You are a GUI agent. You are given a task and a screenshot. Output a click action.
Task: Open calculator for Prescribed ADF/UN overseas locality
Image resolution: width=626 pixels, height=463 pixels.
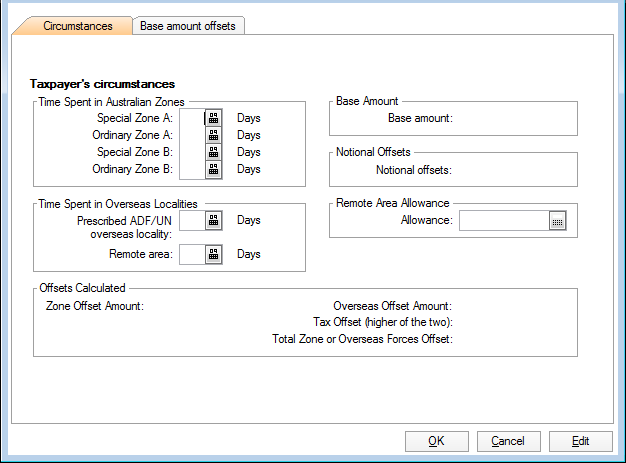(x=213, y=221)
